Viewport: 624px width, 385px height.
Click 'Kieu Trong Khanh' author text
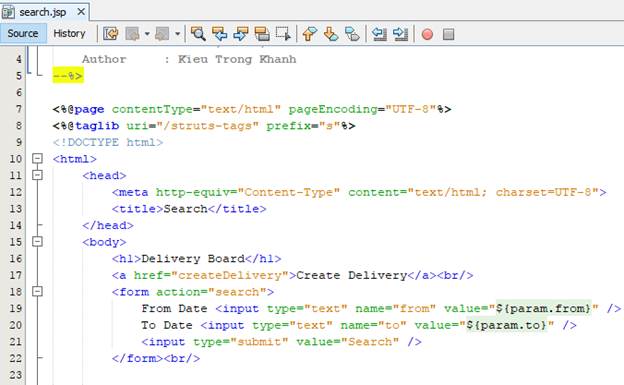point(237,59)
